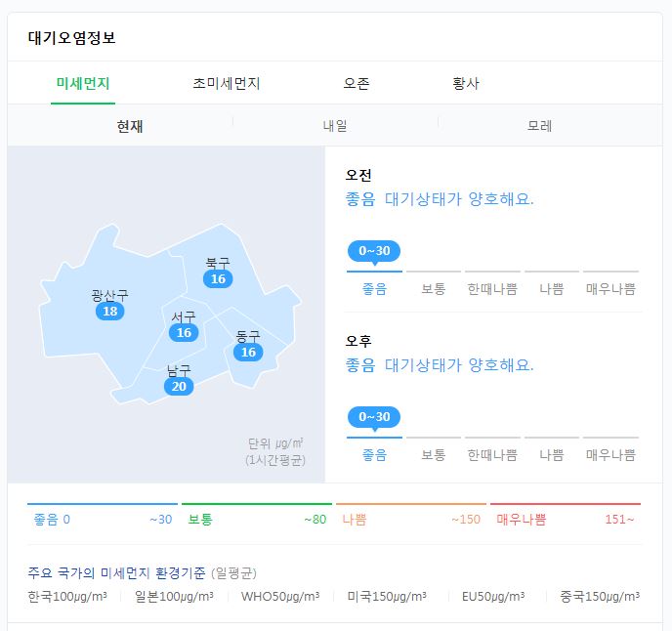
Task: Click 보통 level label in 오전 scale
Action: click(434, 289)
